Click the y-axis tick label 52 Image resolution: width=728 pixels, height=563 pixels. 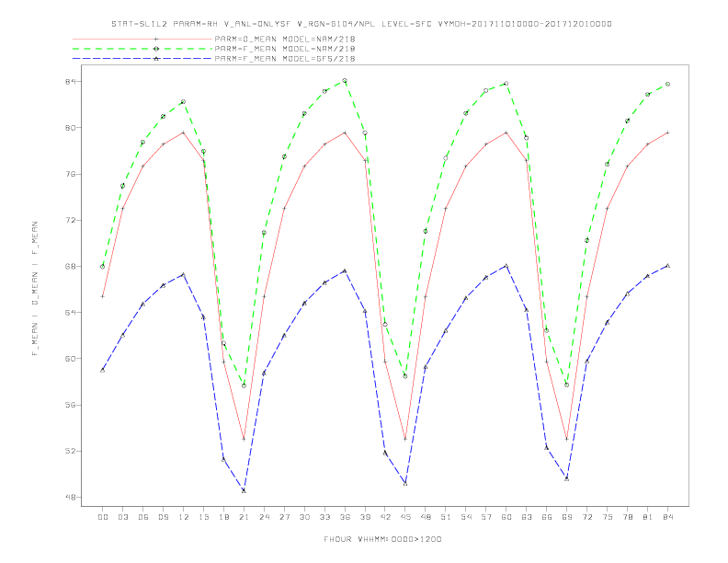click(x=70, y=451)
